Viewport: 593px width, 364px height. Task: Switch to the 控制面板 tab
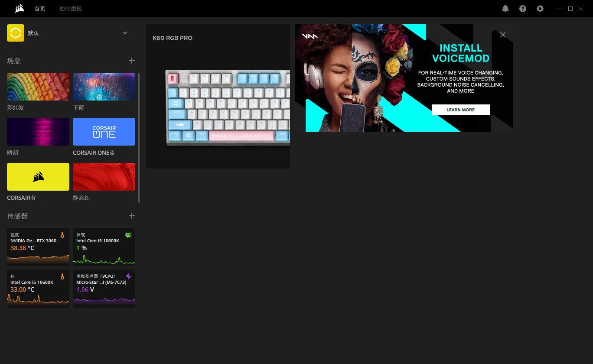71,9
